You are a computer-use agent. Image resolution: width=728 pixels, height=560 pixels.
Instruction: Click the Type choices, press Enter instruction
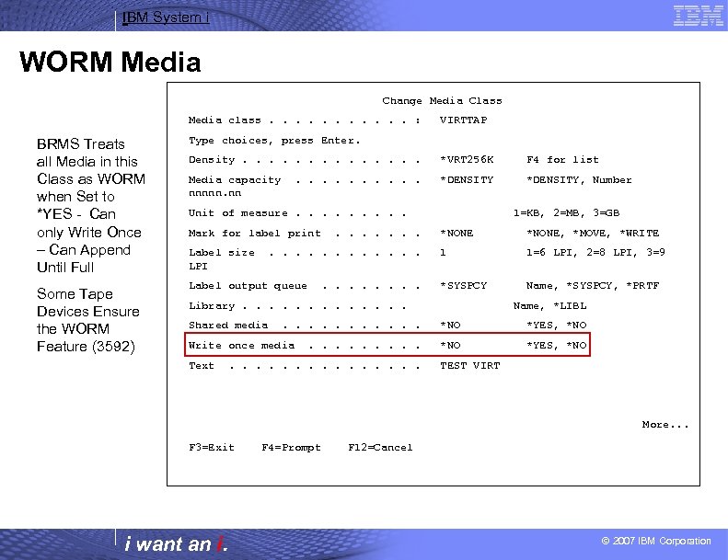pyautogui.click(x=274, y=141)
